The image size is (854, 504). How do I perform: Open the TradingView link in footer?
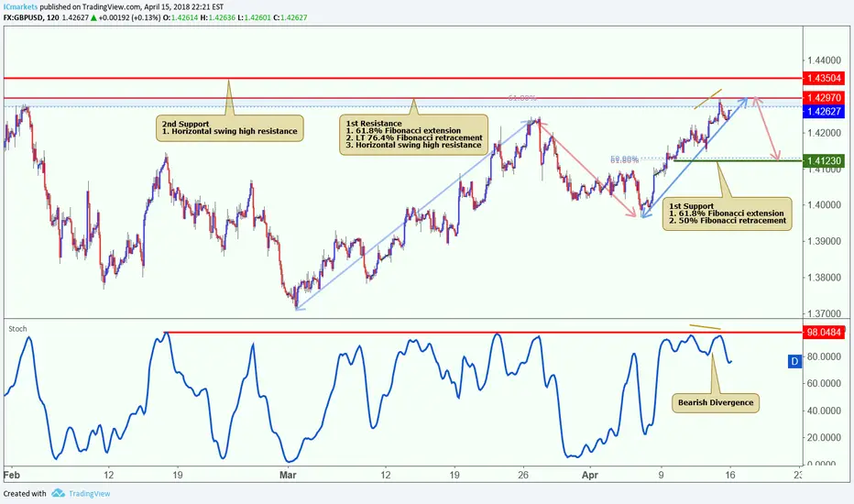(x=89, y=494)
